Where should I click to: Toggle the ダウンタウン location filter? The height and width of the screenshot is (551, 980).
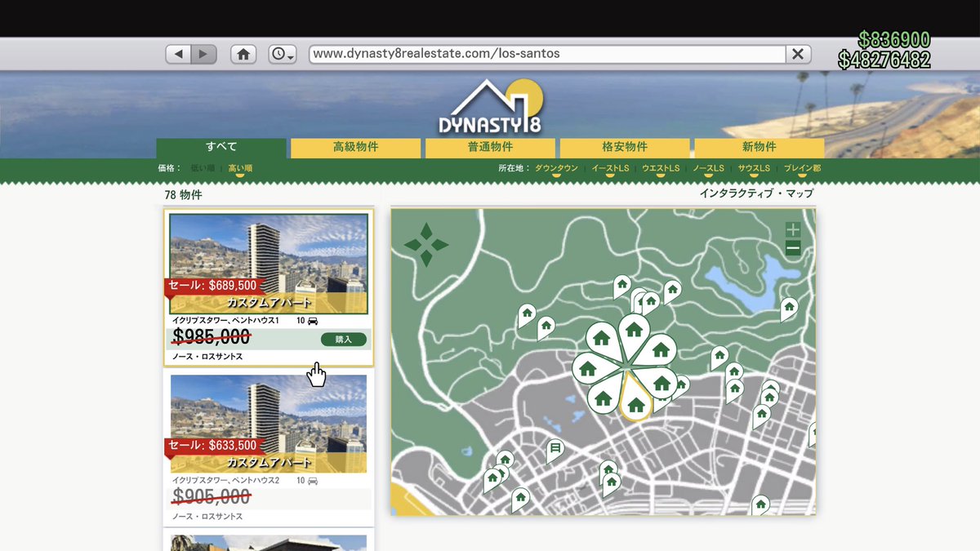pos(556,169)
